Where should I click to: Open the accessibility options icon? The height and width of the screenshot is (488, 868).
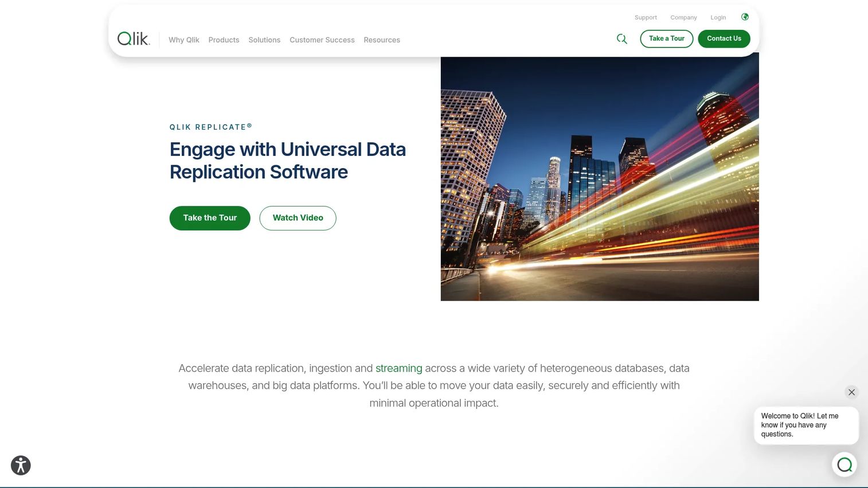[x=21, y=465]
